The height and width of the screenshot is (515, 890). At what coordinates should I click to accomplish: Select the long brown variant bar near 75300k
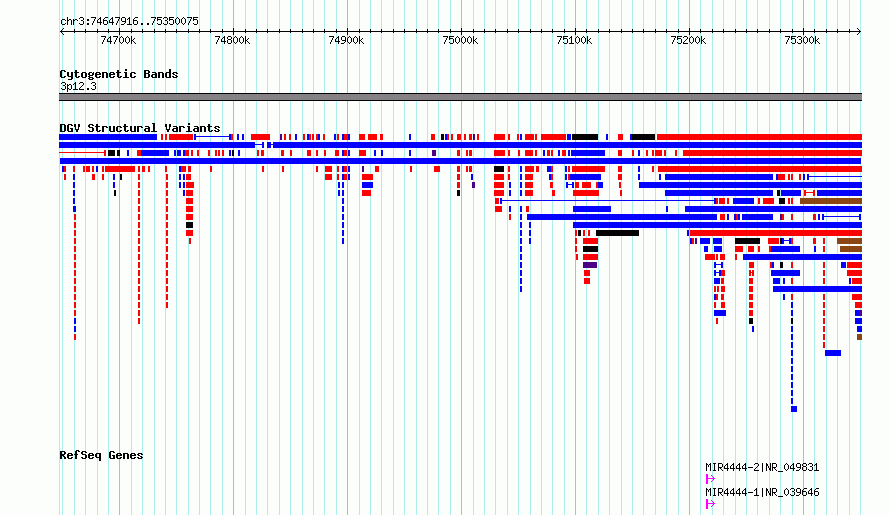[831, 201]
